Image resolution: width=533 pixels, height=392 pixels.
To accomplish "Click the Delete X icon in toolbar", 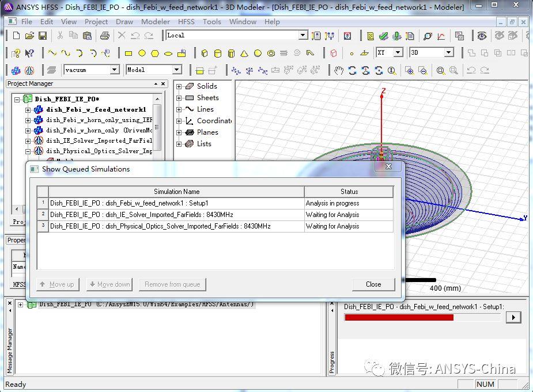I will click(122, 35).
